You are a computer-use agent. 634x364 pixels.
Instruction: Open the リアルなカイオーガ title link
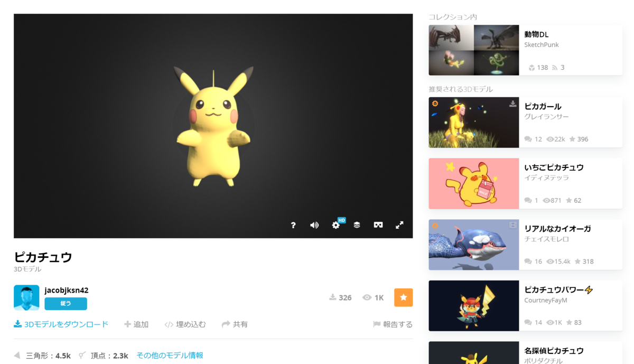(x=557, y=229)
